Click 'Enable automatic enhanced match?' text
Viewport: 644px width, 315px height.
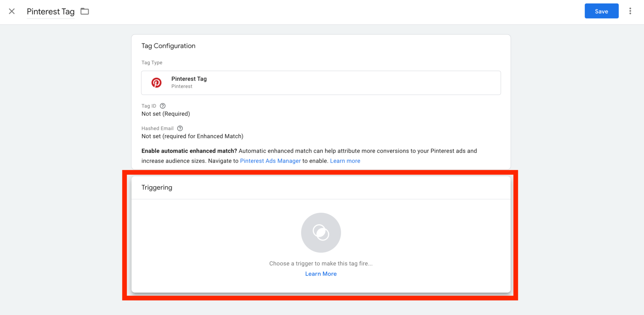[x=189, y=151]
